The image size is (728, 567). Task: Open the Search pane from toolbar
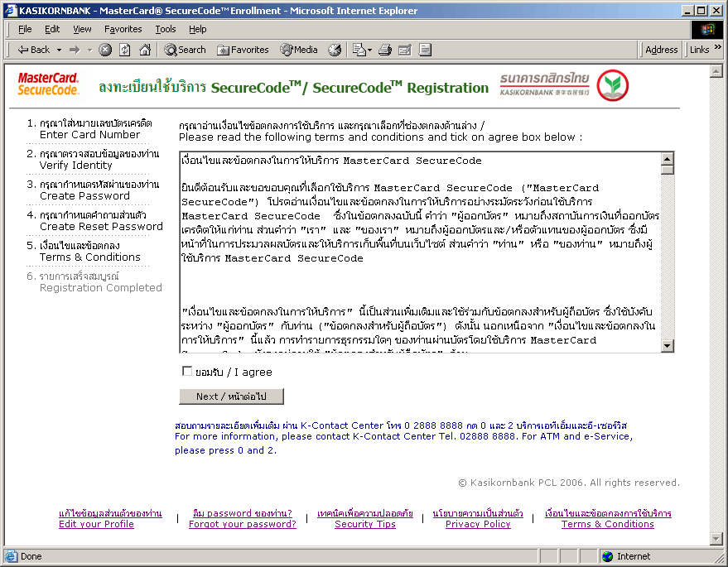click(185, 50)
